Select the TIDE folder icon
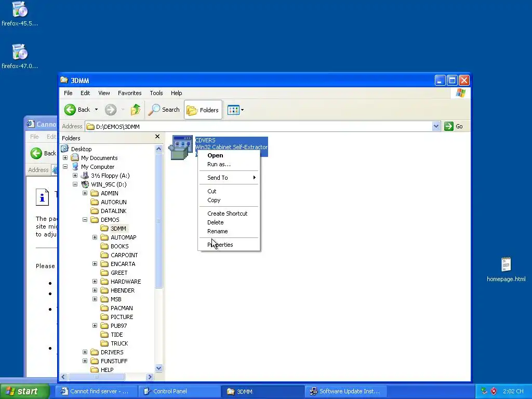The height and width of the screenshot is (399, 532). 104,334
